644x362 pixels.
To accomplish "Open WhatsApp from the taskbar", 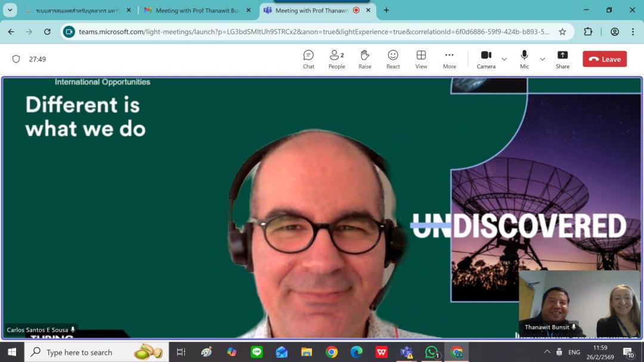I will (x=432, y=352).
